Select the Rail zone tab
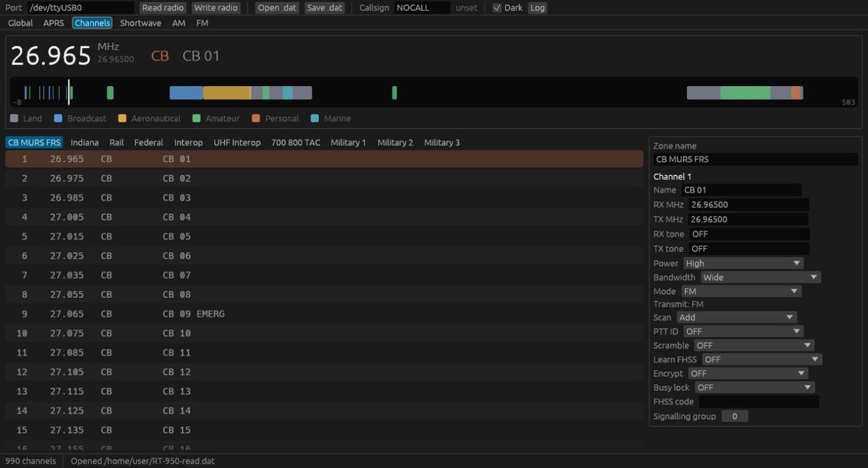The image size is (868, 468). click(116, 142)
